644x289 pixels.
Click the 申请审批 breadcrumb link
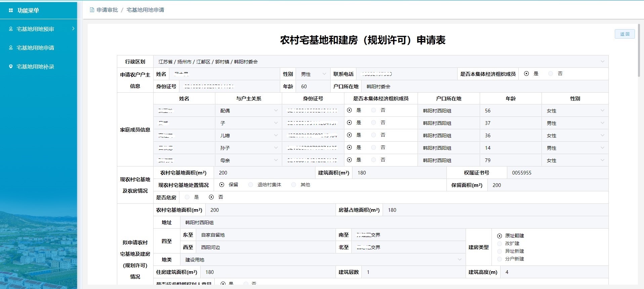pyautogui.click(x=107, y=10)
